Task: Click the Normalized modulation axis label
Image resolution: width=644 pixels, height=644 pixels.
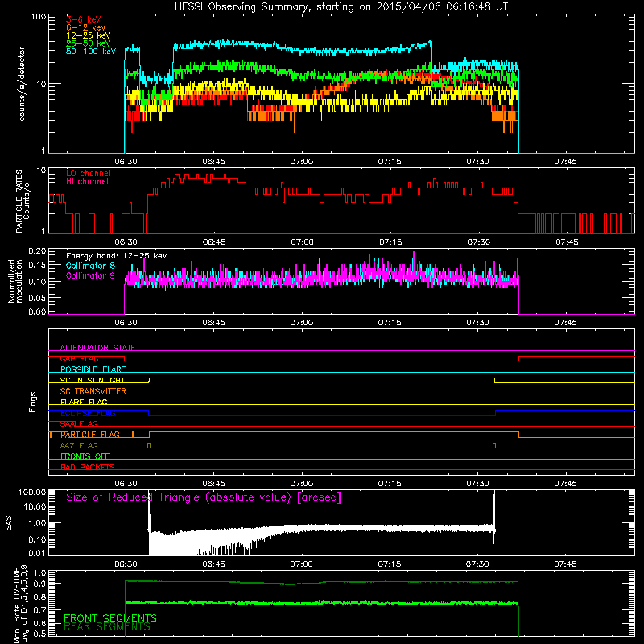Action: (15, 281)
